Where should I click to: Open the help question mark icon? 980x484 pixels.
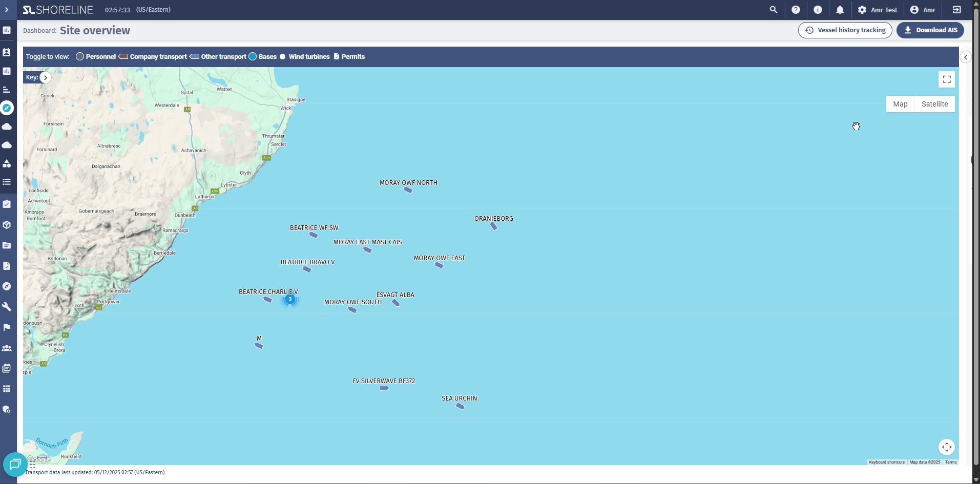click(796, 10)
